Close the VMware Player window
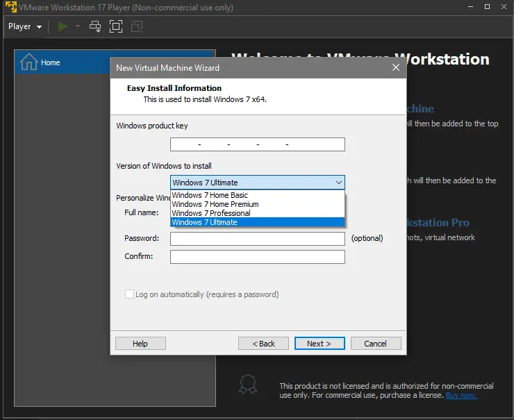This screenshot has width=514, height=420. click(504, 6)
